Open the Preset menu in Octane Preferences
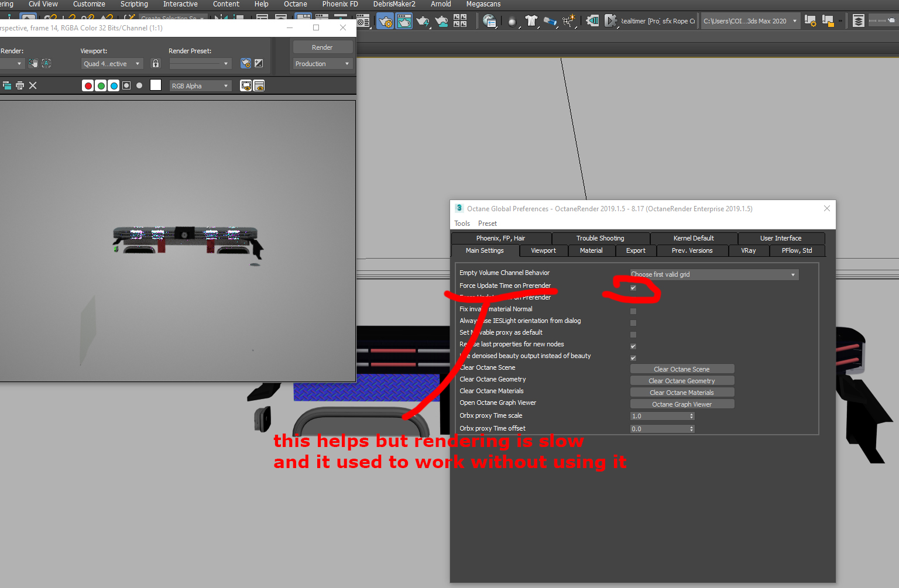The image size is (899, 588). click(488, 223)
